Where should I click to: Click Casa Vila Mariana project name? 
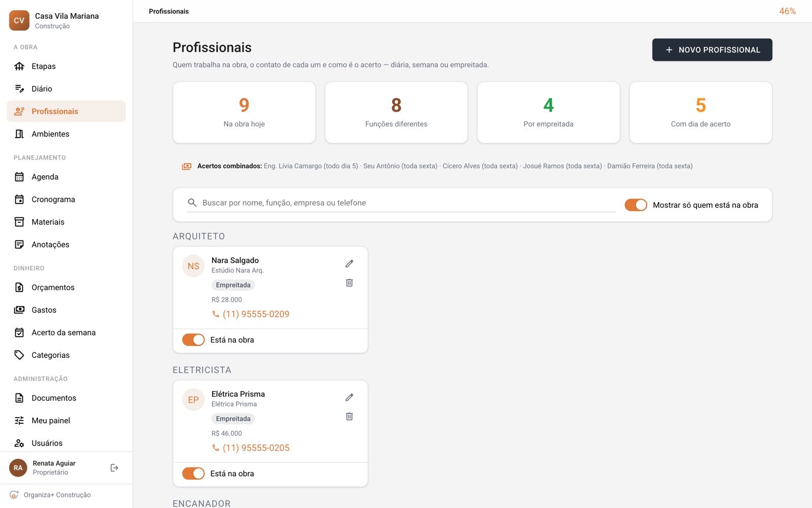click(67, 16)
